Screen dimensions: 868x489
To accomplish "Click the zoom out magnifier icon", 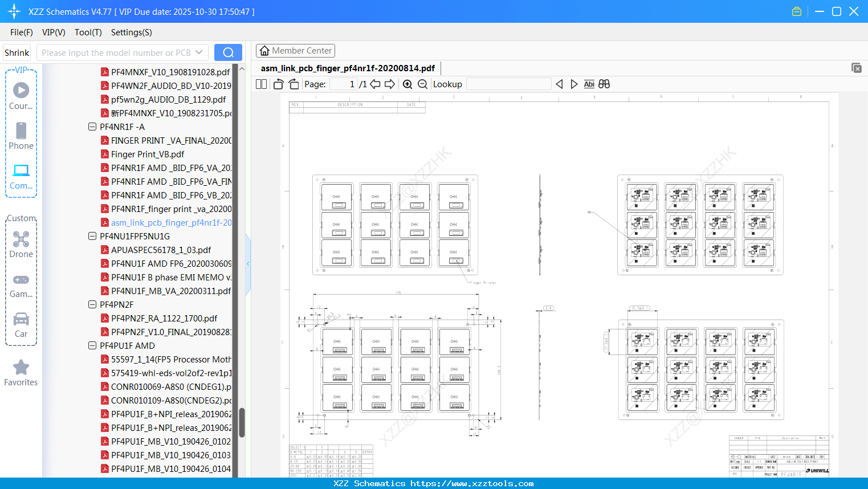I will [422, 84].
